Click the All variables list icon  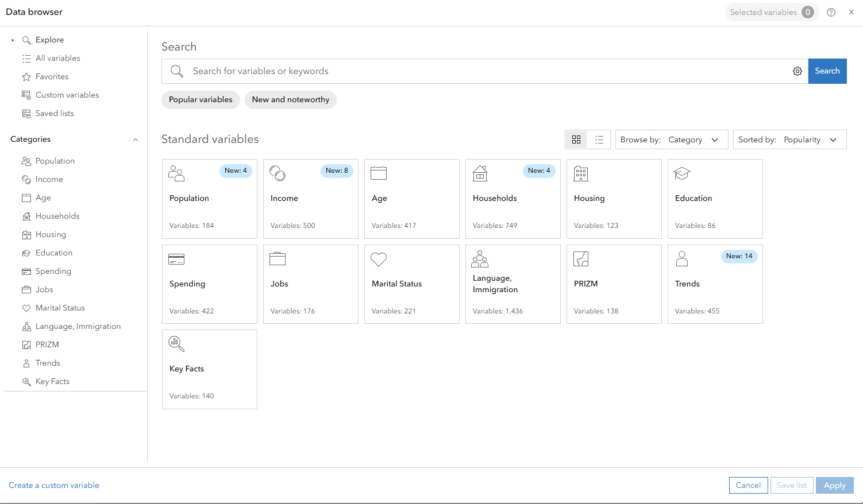(26, 59)
